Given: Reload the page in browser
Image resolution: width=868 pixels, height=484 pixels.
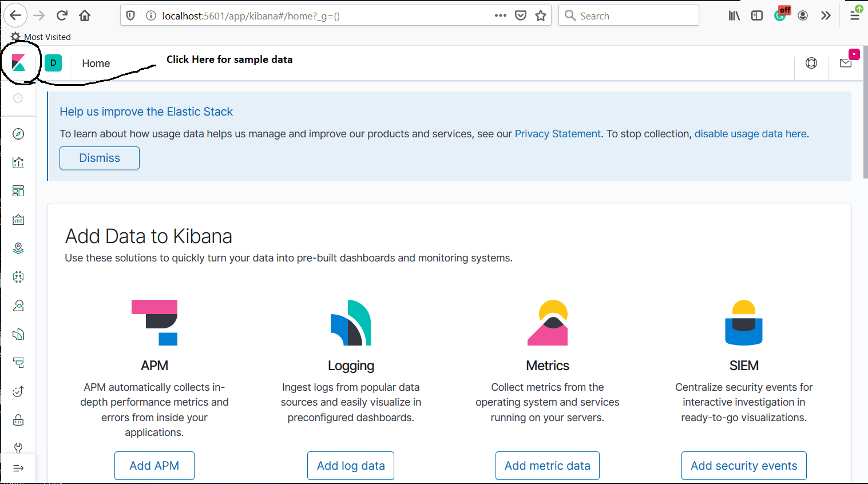Looking at the screenshot, I should [62, 15].
